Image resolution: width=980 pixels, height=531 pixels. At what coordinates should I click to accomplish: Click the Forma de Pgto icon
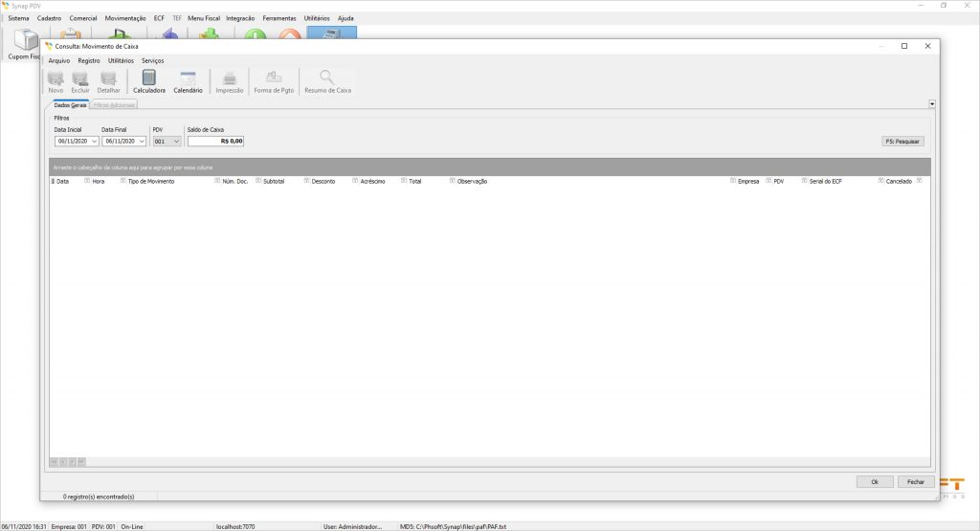[x=274, y=80]
